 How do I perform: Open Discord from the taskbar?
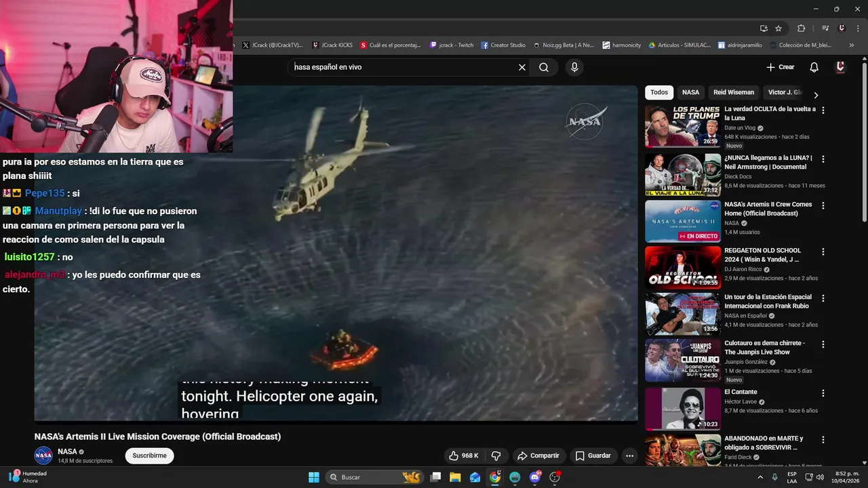pyautogui.click(x=535, y=477)
